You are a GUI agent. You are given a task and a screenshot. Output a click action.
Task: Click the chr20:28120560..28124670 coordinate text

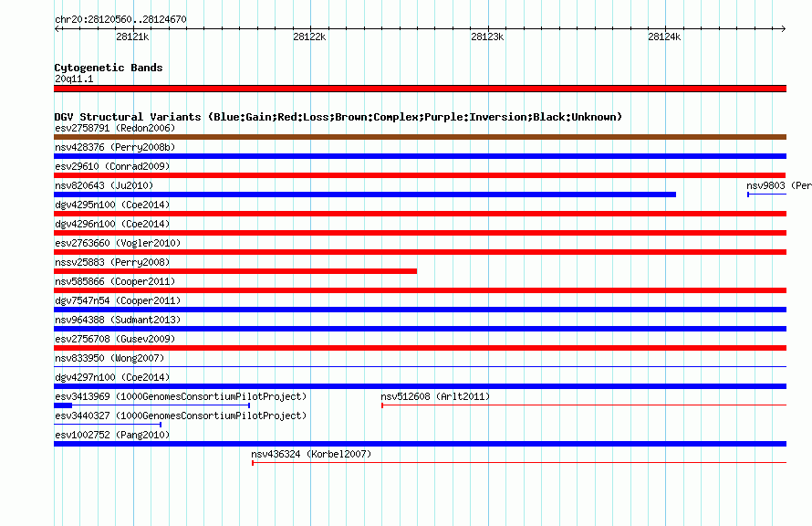click(x=120, y=19)
